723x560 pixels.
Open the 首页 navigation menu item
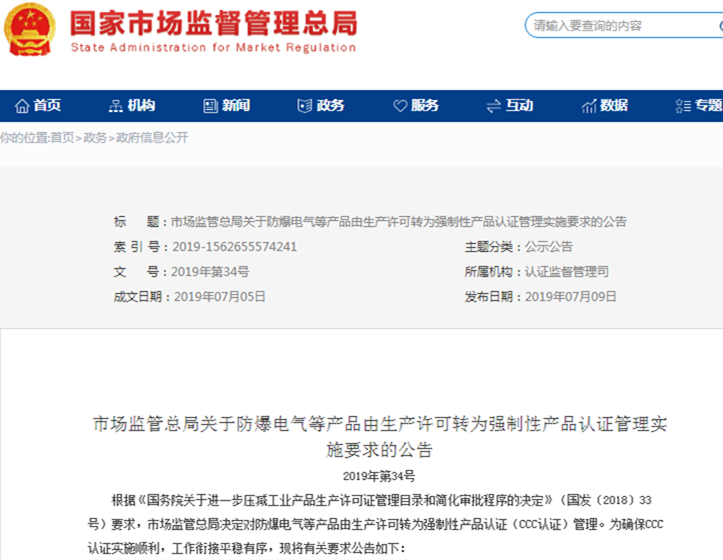click(47, 106)
